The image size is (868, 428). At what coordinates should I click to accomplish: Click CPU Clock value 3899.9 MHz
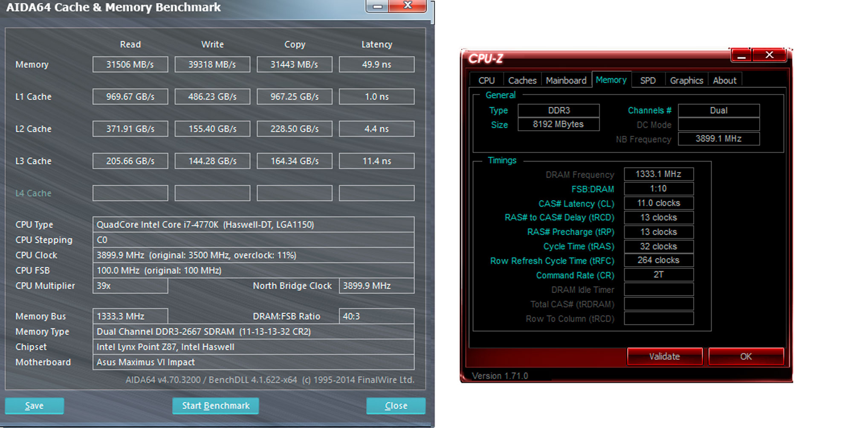(x=253, y=255)
